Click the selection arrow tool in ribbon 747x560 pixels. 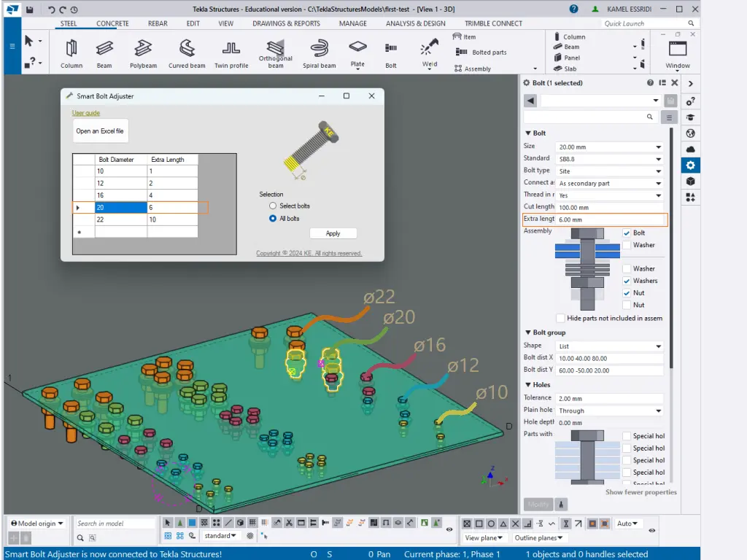[28, 41]
